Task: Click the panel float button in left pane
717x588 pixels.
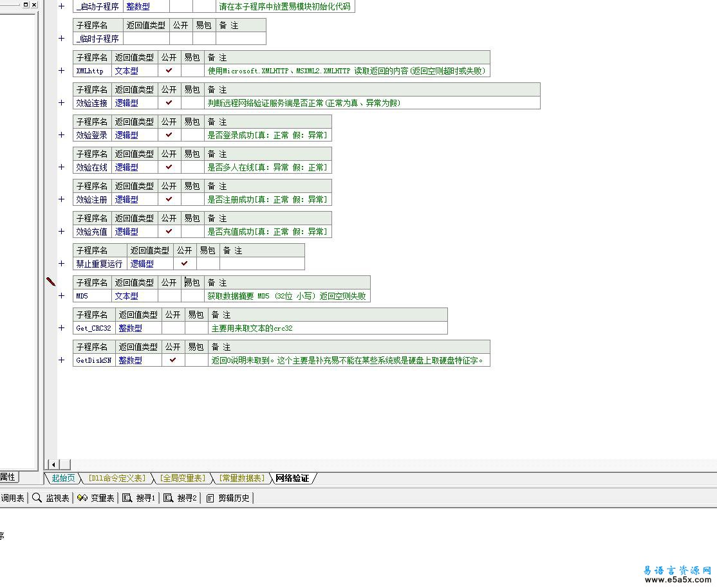Action: (26, 5)
